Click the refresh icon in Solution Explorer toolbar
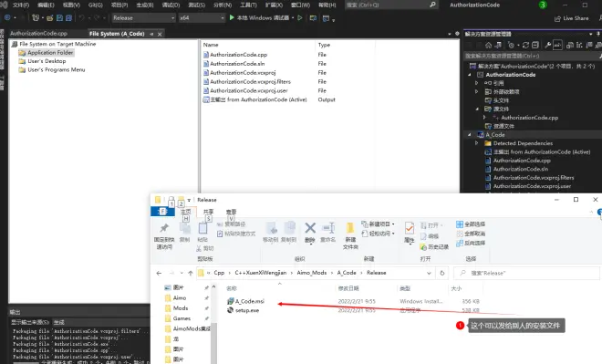 click(x=525, y=46)
